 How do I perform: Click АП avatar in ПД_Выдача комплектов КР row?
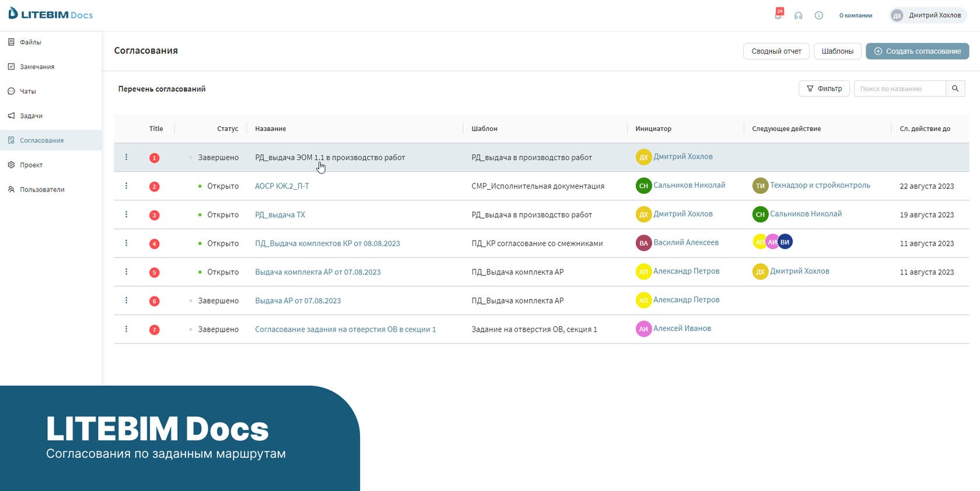759,242
